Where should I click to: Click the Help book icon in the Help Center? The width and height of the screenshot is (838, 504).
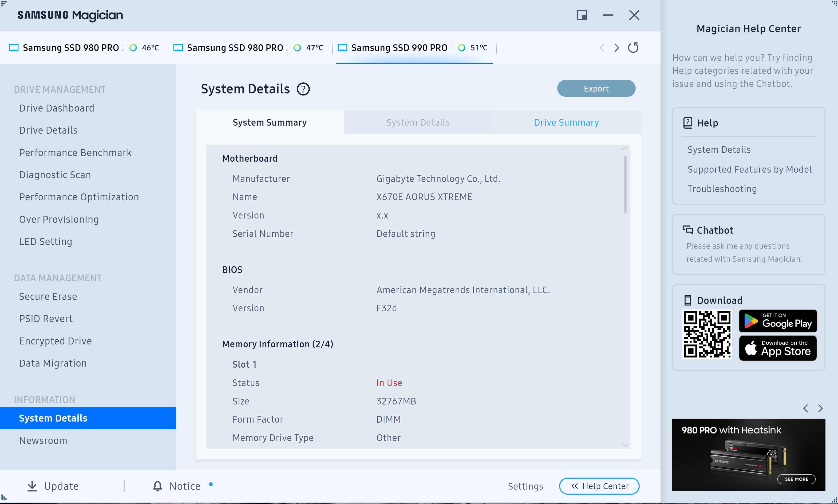(x=687, y=123)
